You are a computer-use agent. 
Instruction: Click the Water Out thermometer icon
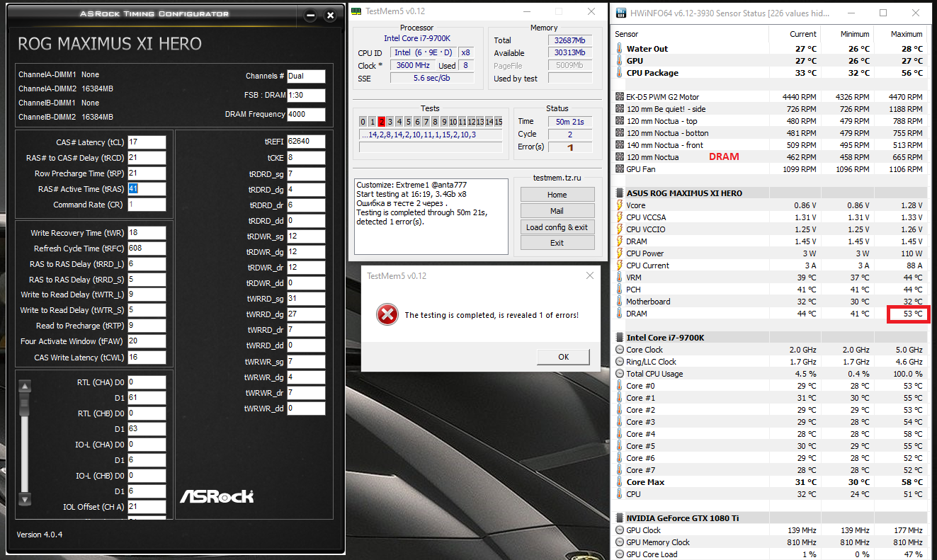click(619, 49)
